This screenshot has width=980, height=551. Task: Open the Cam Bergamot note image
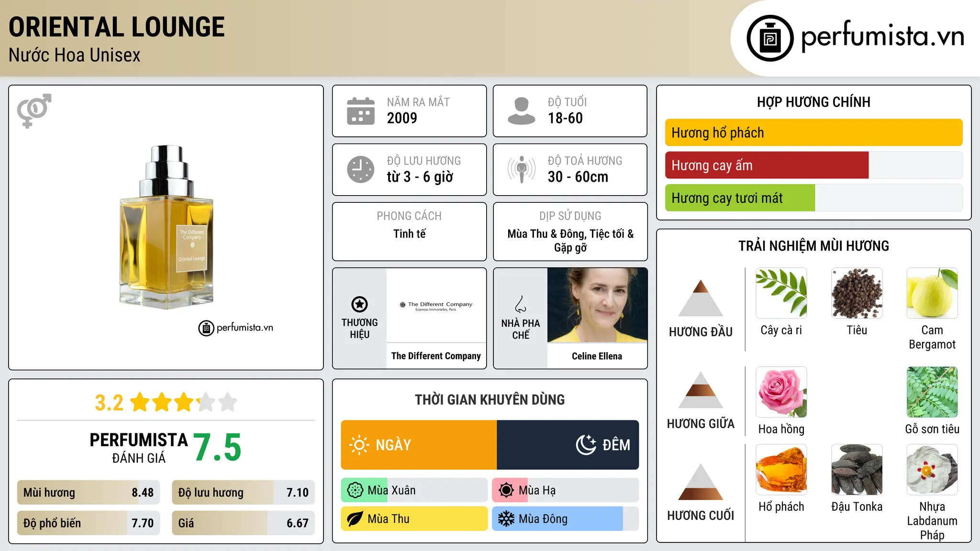coord(932,293)
